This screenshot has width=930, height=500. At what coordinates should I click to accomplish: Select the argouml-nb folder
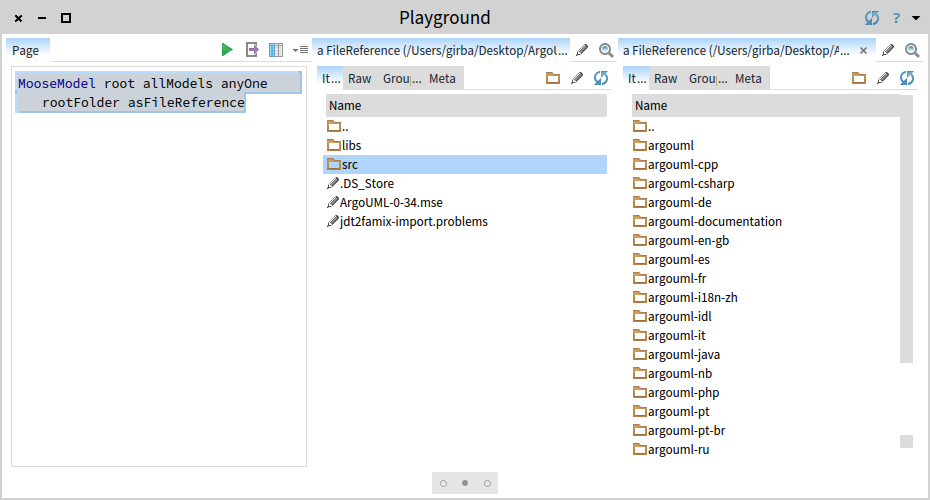coord(765,373)
